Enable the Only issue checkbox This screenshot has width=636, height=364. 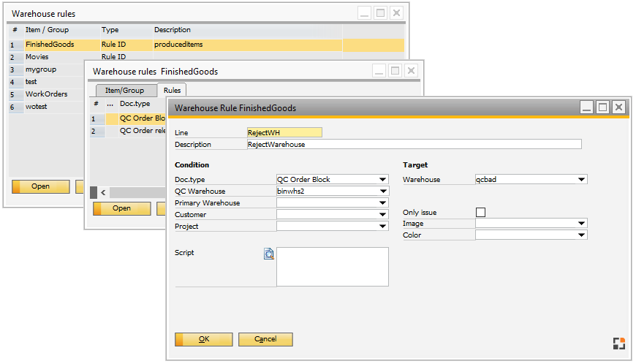pyautogui.click(x=480, y=213)
